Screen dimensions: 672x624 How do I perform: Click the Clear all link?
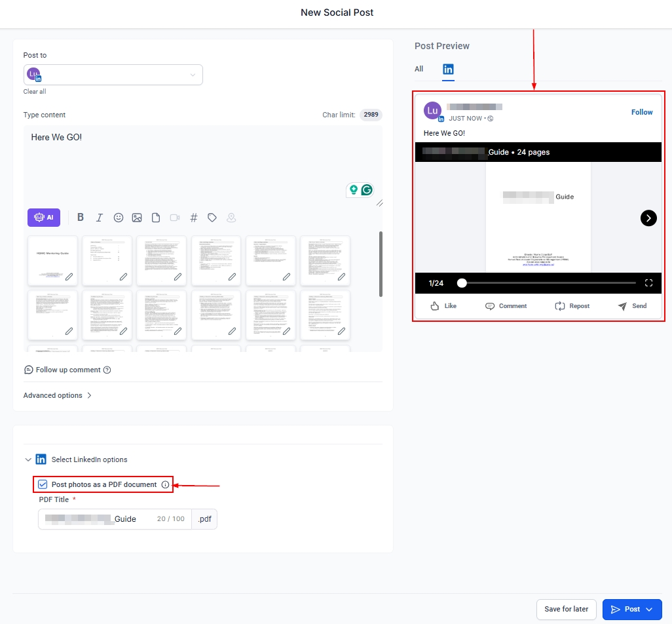[35, 92]
